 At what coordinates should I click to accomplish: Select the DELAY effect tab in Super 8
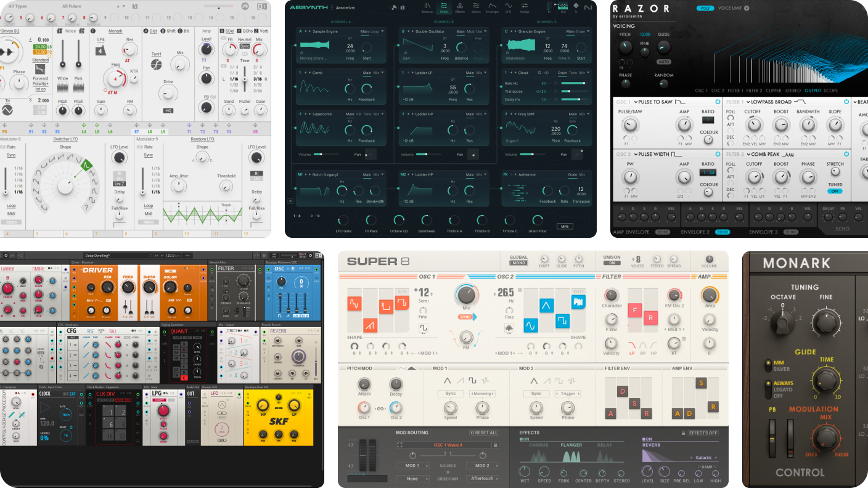click(605, 445)
